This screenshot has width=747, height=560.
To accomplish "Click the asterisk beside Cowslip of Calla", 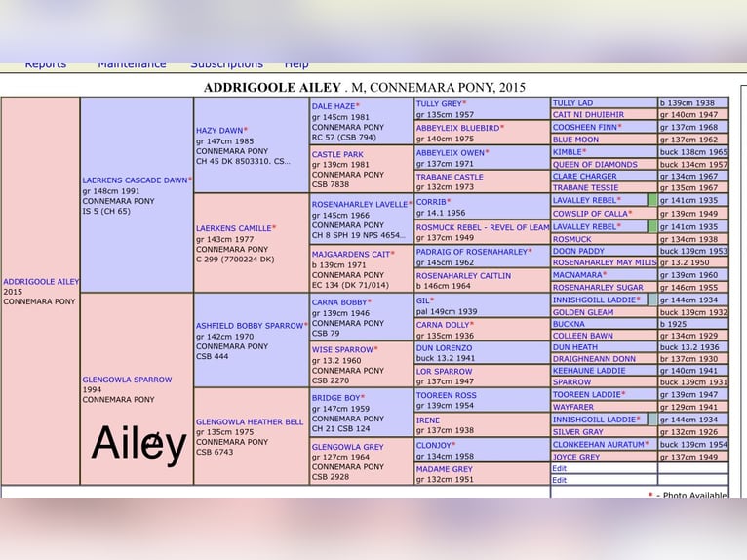I will [631, 213].
